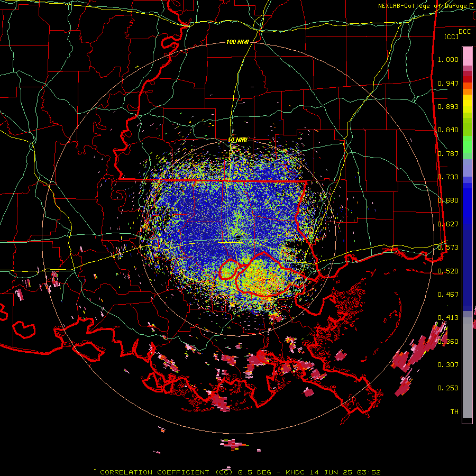Click the KHDC station identifier
Viewport: 476px width, 476px height.
click(x=296, y=472)
